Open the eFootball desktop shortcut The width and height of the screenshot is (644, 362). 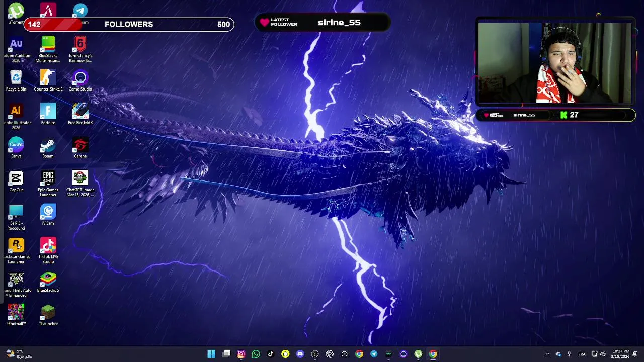(16, 316)
